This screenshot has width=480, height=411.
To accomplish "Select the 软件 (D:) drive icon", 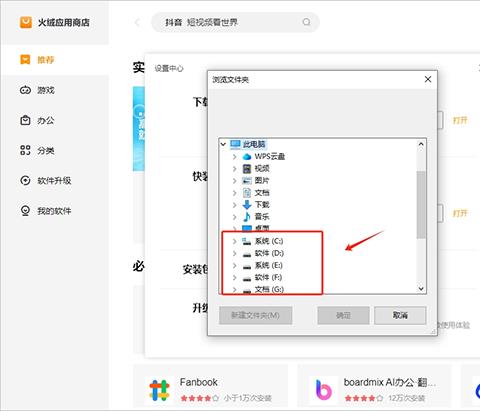I will point(247,254).
